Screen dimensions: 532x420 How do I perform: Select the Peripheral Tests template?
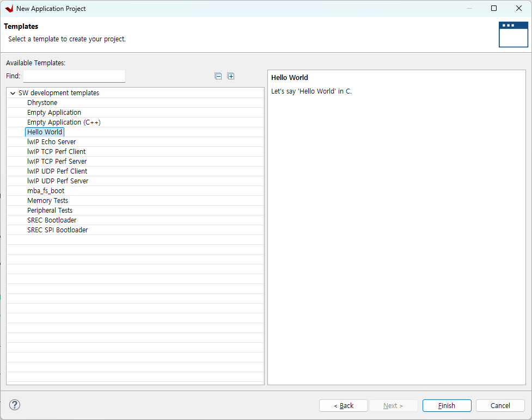pos(50,211)
